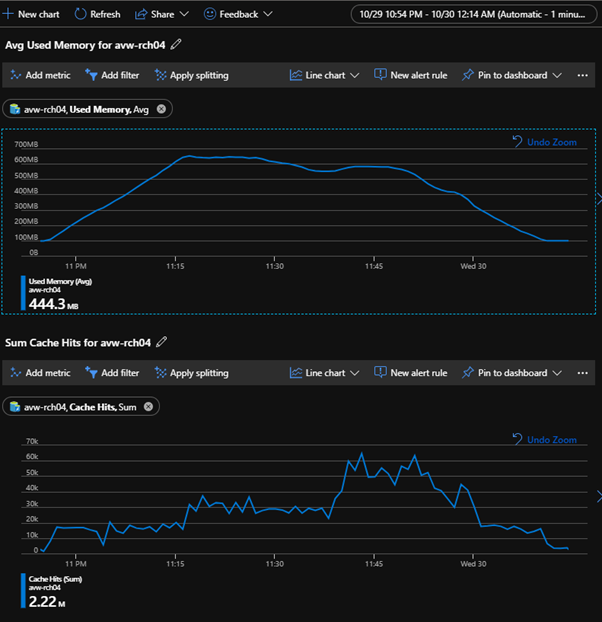602x622 pixels.
Task: Open the Line chart dropdown for bottom chart
Action: coord(324,373)
